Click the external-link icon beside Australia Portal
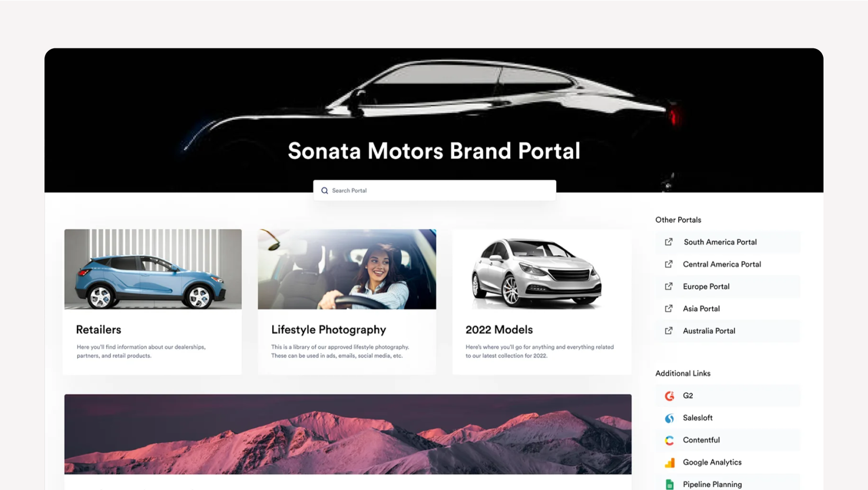868x490 pixels. click(669, 331)
